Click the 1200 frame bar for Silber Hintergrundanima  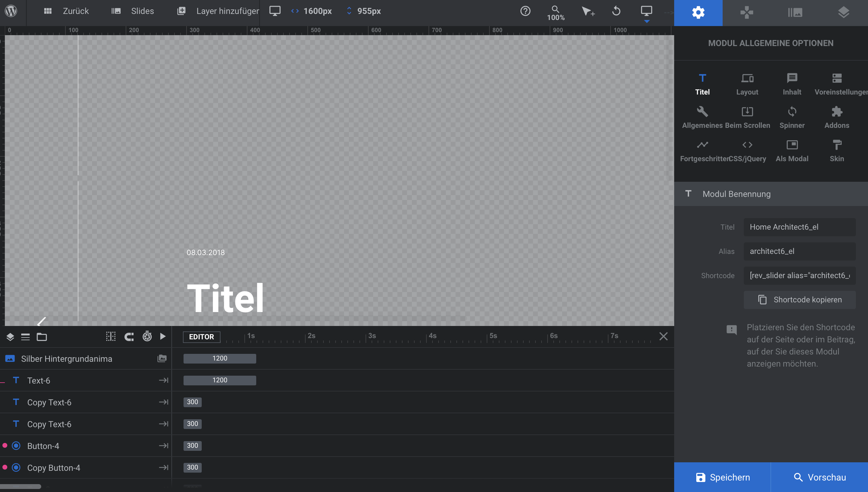(x=220, y=358)
